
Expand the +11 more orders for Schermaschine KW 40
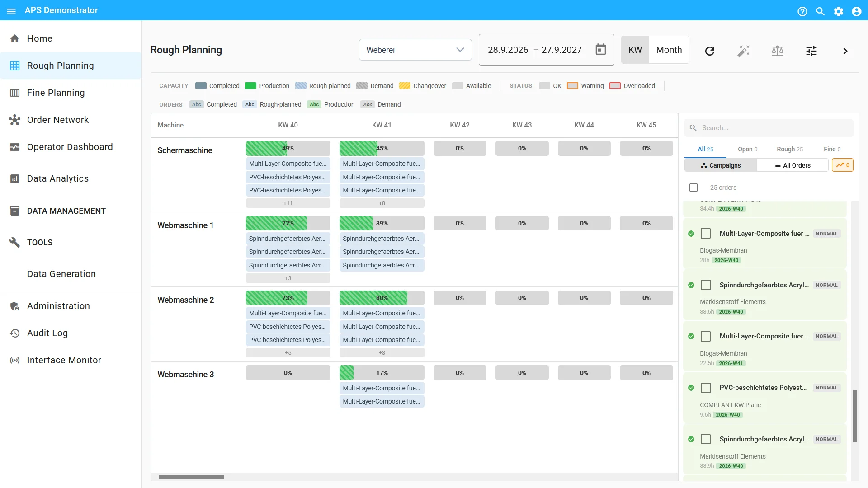tap(288, 203)
